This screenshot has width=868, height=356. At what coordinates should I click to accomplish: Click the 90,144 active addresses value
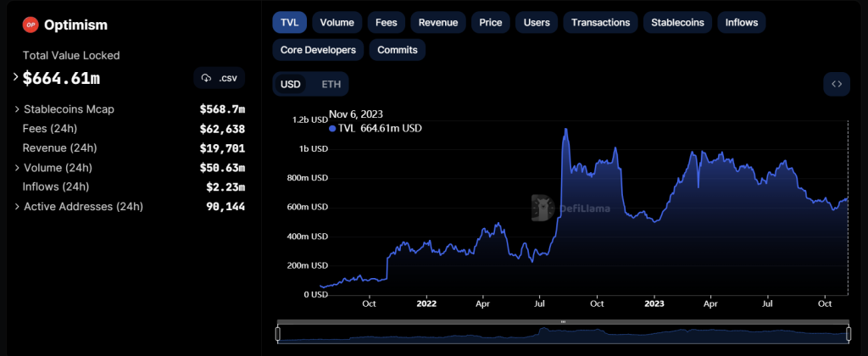225,207
